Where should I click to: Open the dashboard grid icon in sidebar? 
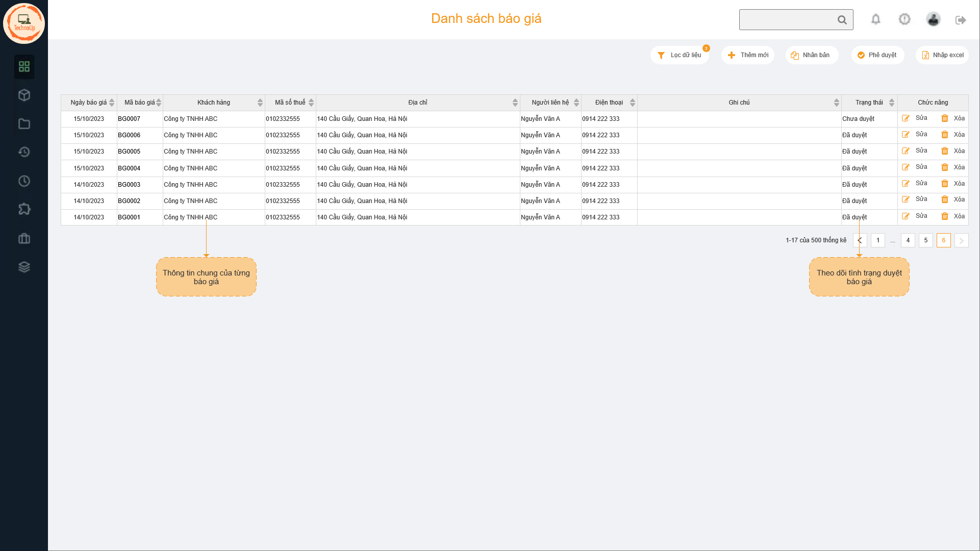click(24, 66)
